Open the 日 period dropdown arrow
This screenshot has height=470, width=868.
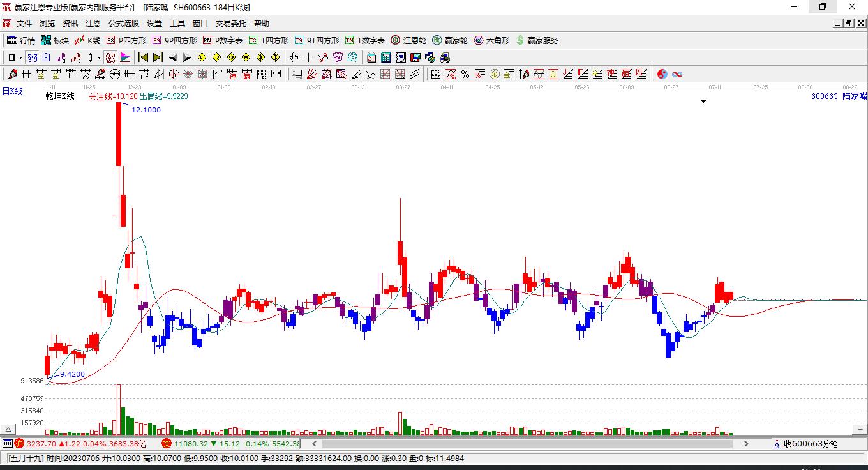(21, 57)
